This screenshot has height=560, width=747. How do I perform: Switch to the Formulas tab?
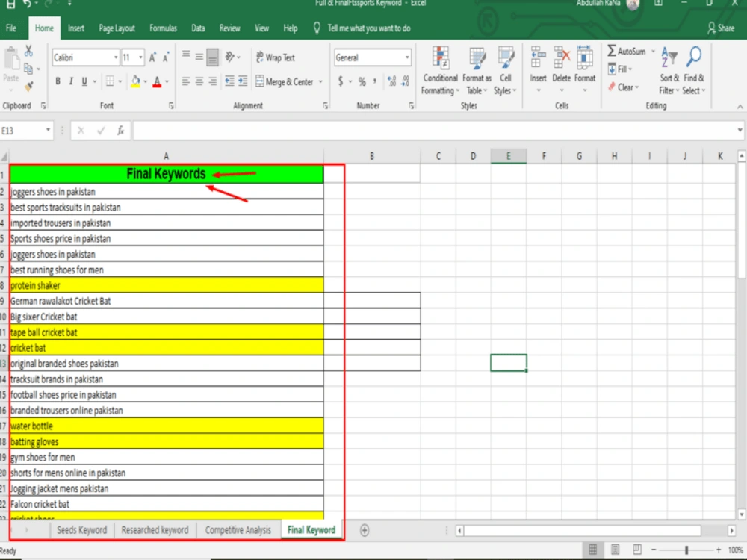click(163, 28)
